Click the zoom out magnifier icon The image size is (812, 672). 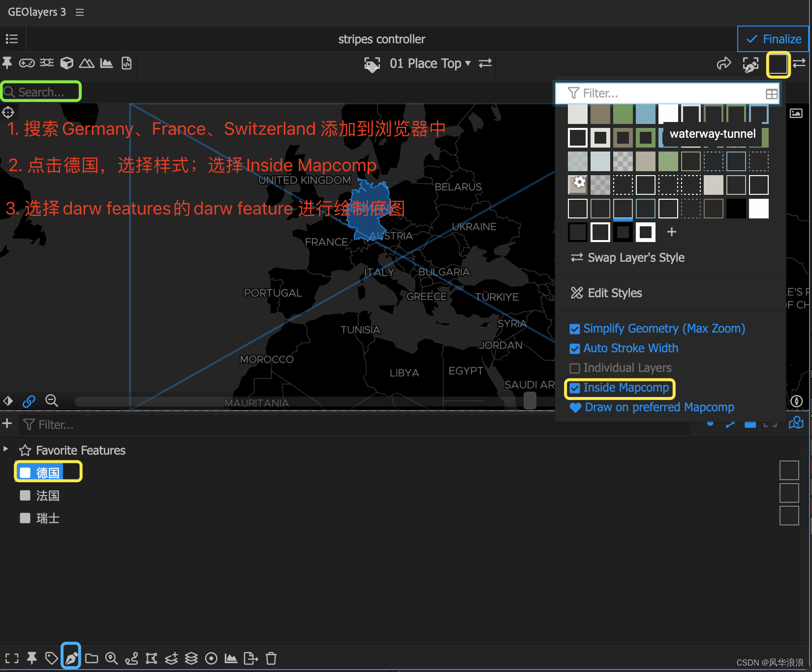[x=51, y=401]
